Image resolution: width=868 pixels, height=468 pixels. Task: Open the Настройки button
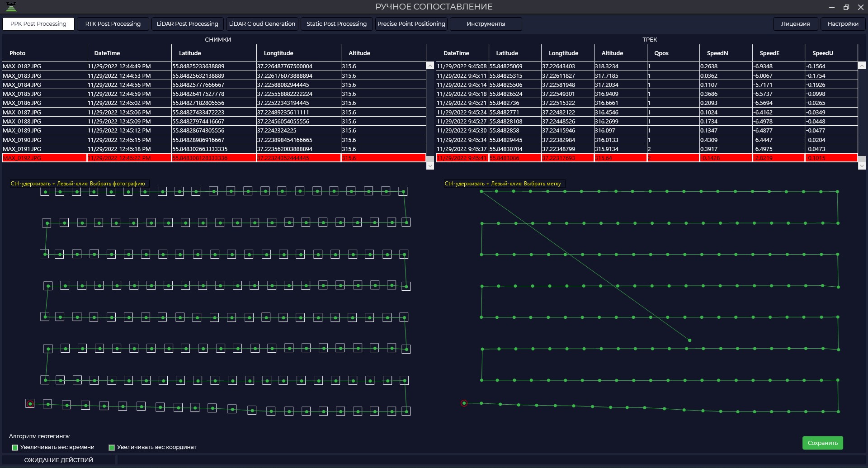coord(843,24)
